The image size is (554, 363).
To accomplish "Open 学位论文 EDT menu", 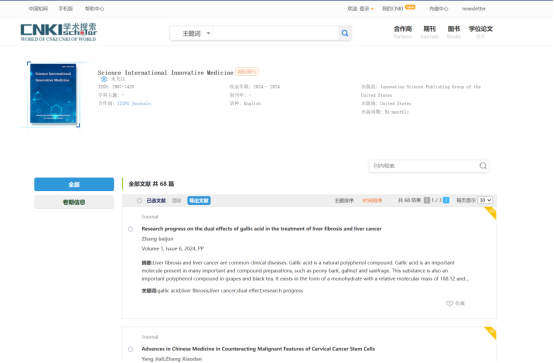I will [481, 32].
